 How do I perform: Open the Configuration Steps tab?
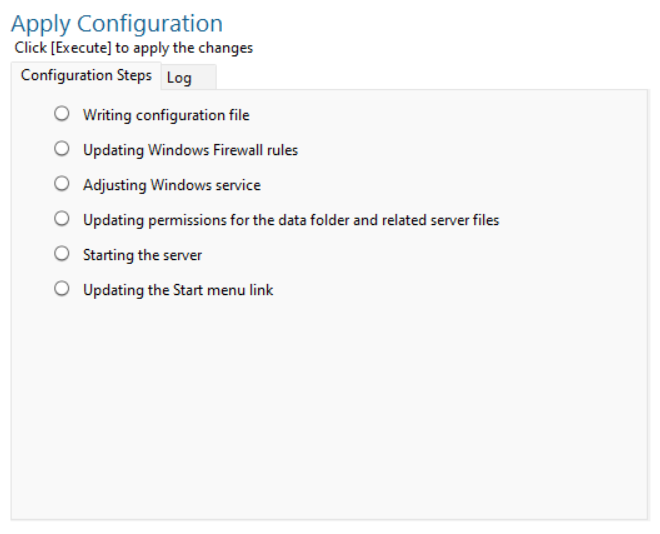[x=86, y=76]
